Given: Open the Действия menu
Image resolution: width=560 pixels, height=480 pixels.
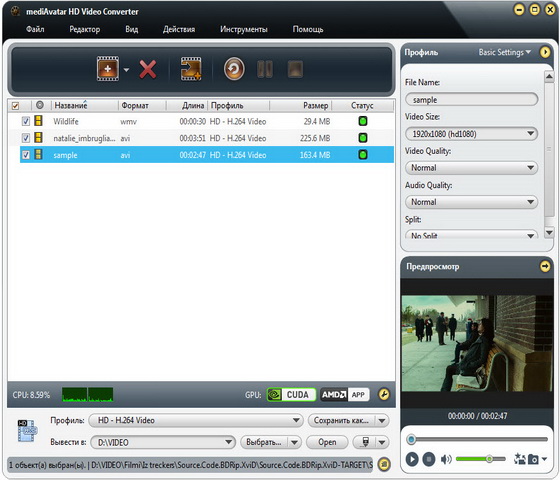Looking at the screenshot, I should coord(179,29).
